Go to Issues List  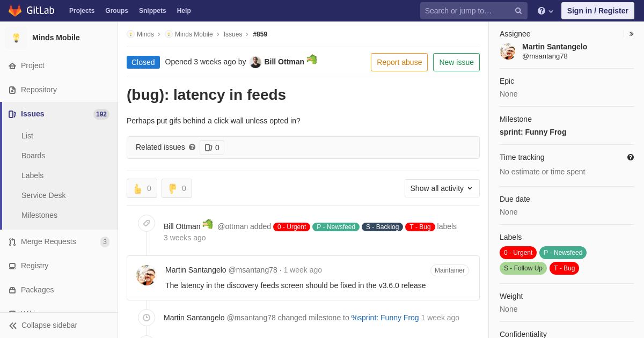point(27,136)
